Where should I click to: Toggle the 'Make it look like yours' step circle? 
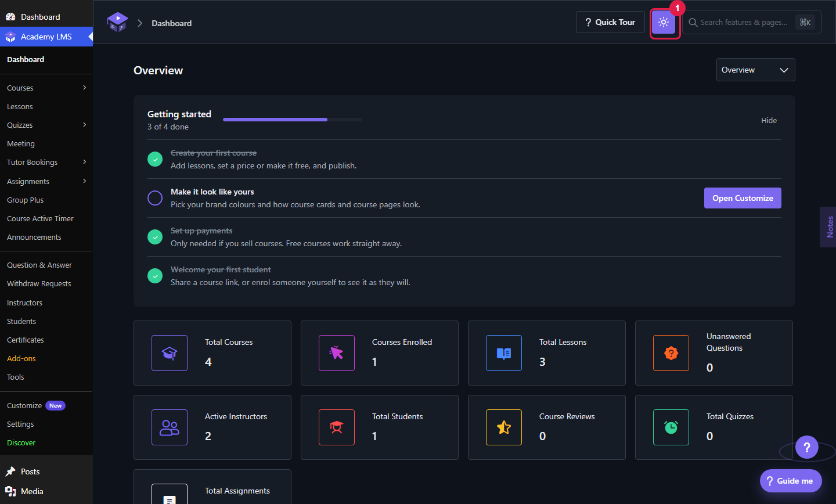click(x=155, y=198)
